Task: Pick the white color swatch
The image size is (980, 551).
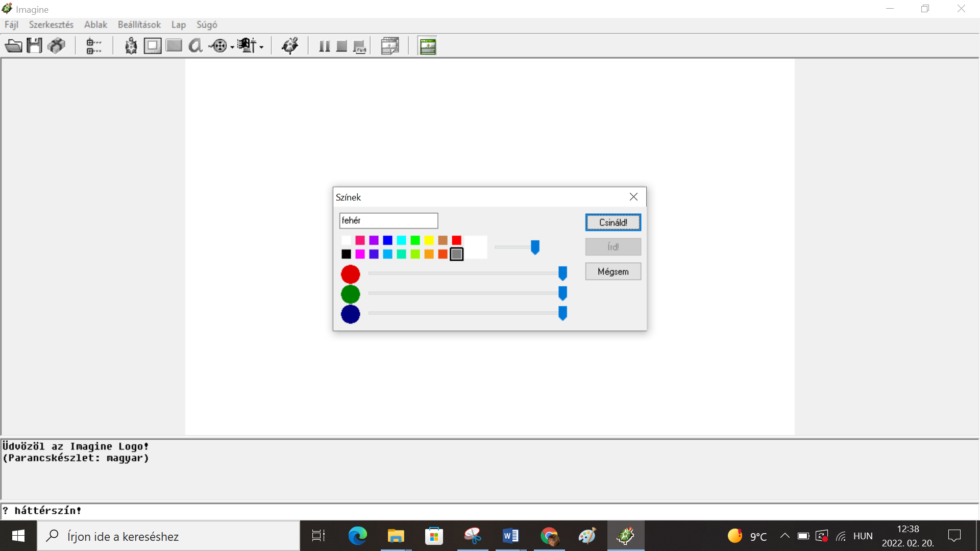Action: coord(346,240)
